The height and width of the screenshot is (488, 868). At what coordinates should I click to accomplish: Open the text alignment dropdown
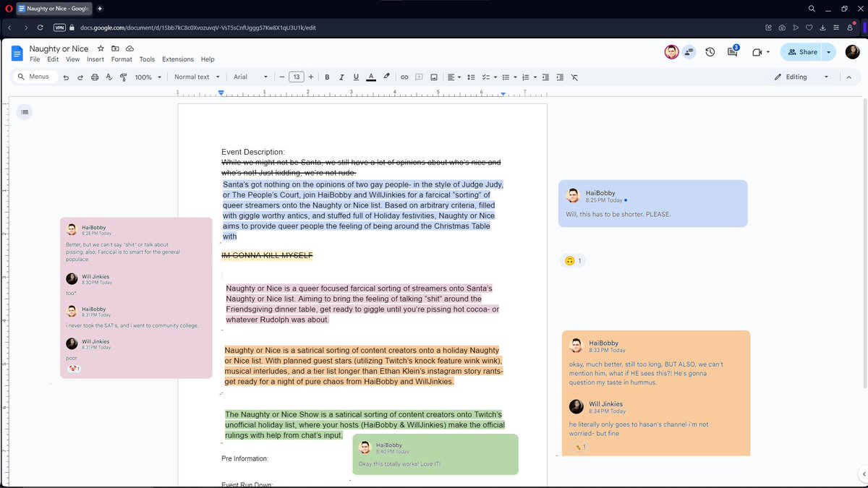pyautogui.click(x=454, y=77)
